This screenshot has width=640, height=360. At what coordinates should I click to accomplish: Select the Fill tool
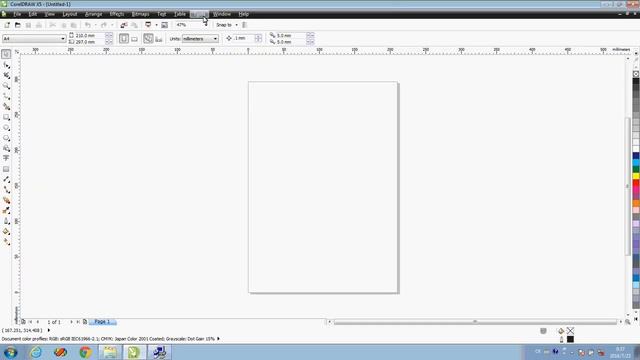[6, 231]
